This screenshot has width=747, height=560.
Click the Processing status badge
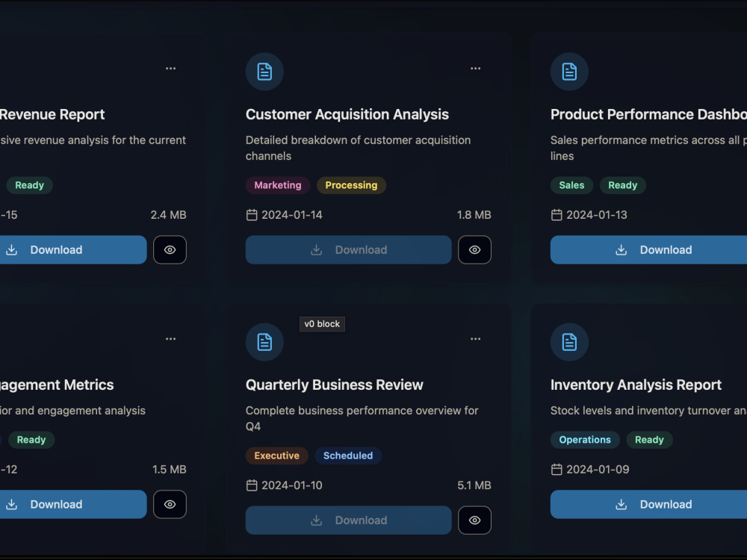351,185
